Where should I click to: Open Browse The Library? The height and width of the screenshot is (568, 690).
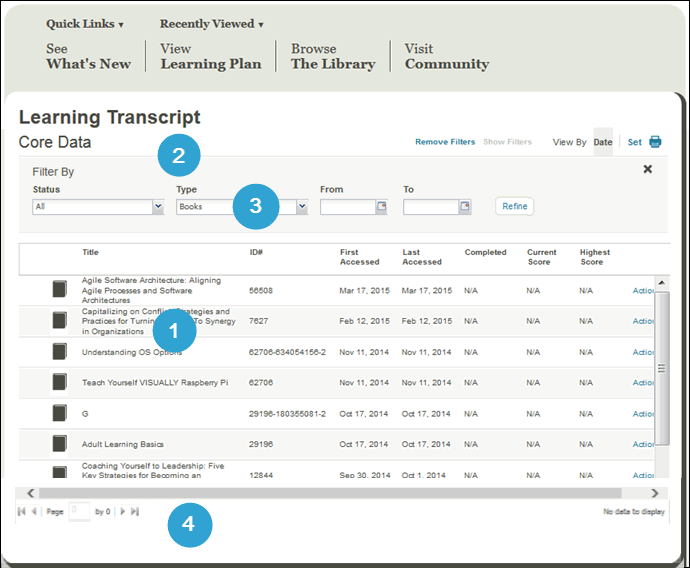pyautogui.click(x=333, y=56)
